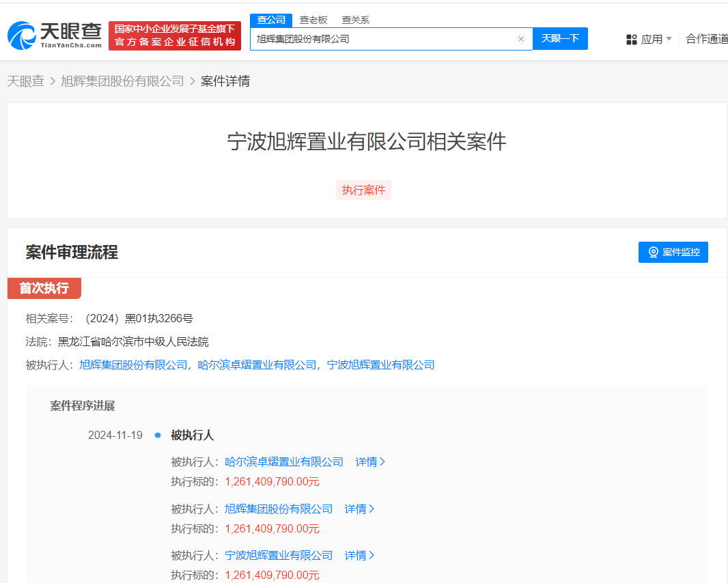
Task: Open 宁波旭辉置业有限公司 link in case progress
Action: [x=279, y=555]
